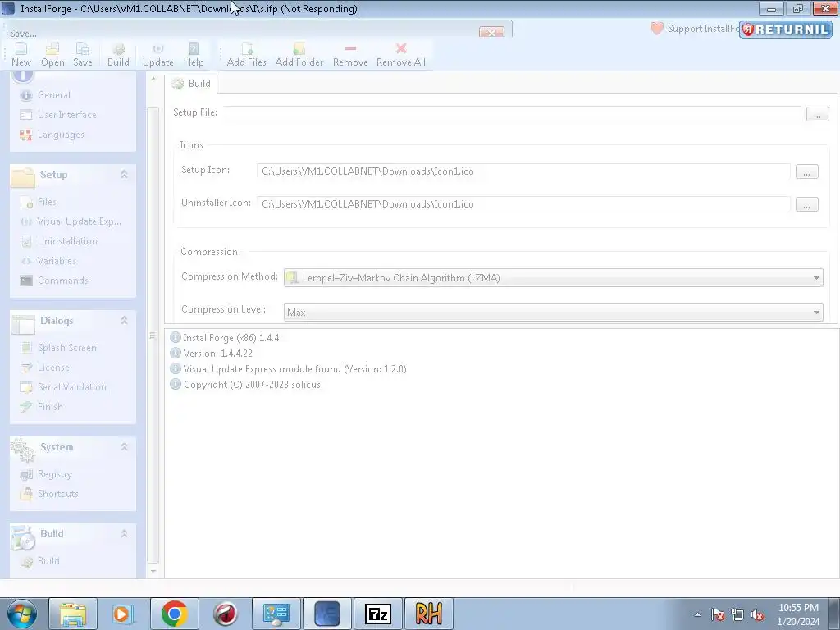
Task: Select Files under Setup
Action: [x=39, y=202]
